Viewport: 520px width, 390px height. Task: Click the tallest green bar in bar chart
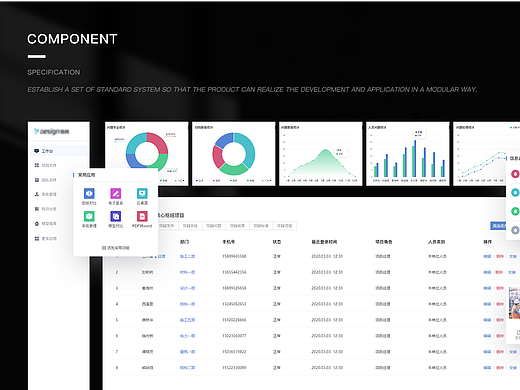pos(413,161)
